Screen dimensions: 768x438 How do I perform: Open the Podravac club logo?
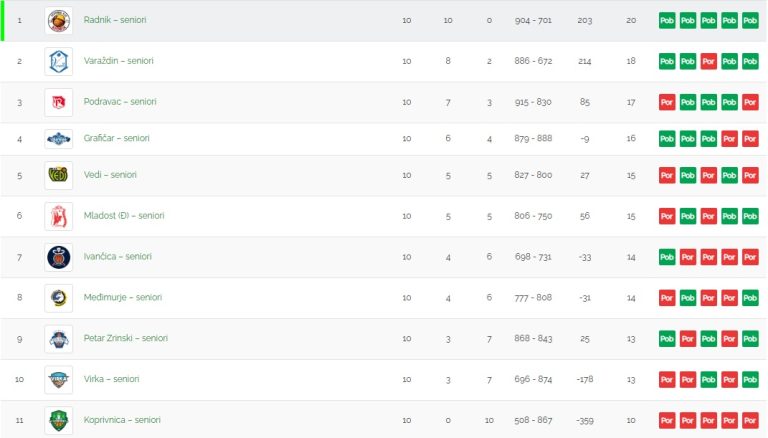pyautogui.click(x=58, y=102)
